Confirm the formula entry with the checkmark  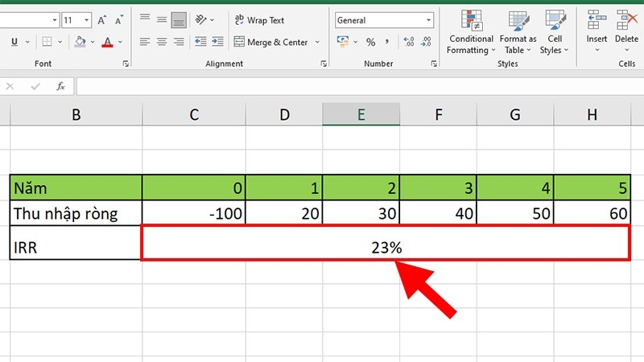click(x=35, y=86)
